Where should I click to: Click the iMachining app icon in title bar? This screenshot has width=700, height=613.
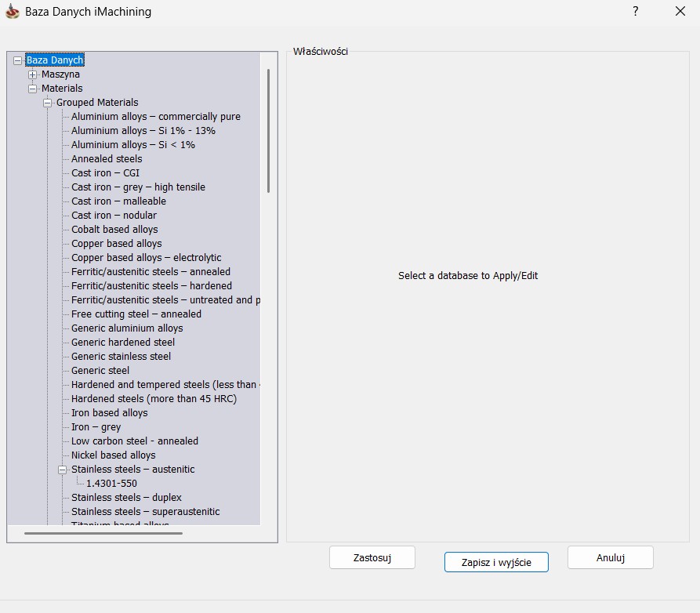12,12
